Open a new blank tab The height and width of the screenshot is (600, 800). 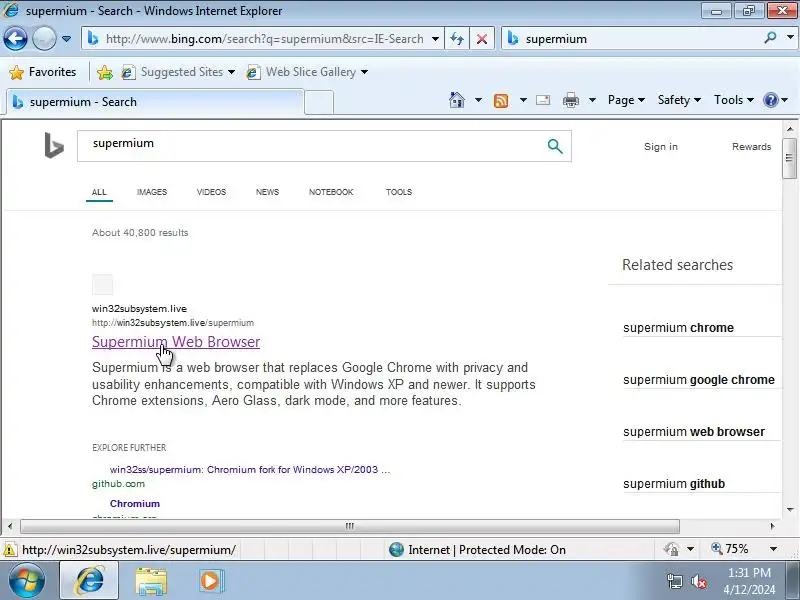coord(319,102)
